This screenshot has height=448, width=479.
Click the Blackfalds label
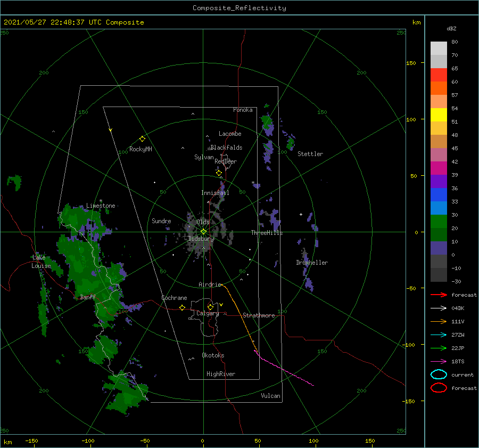[x=226, y=148]
